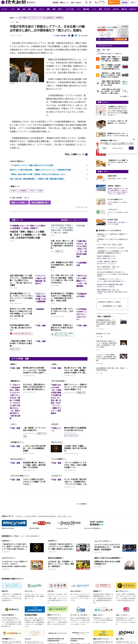
Task: Click 記事に関する報告 report icon
Action: pos(81,207)
